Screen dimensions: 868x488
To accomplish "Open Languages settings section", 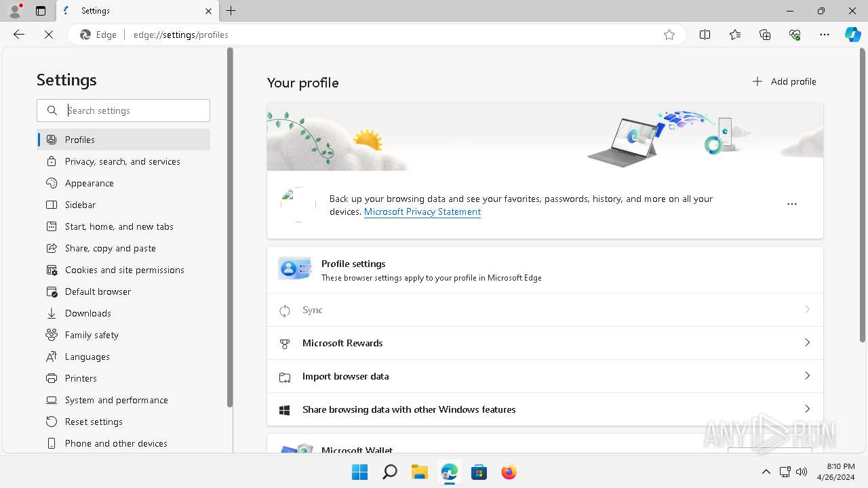I will pos(123,357).
